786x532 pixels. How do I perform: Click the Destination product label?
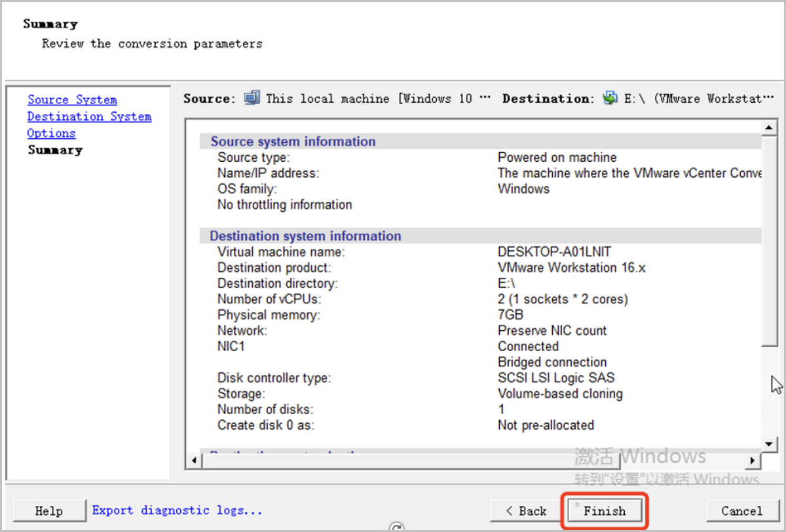[274, 267]
